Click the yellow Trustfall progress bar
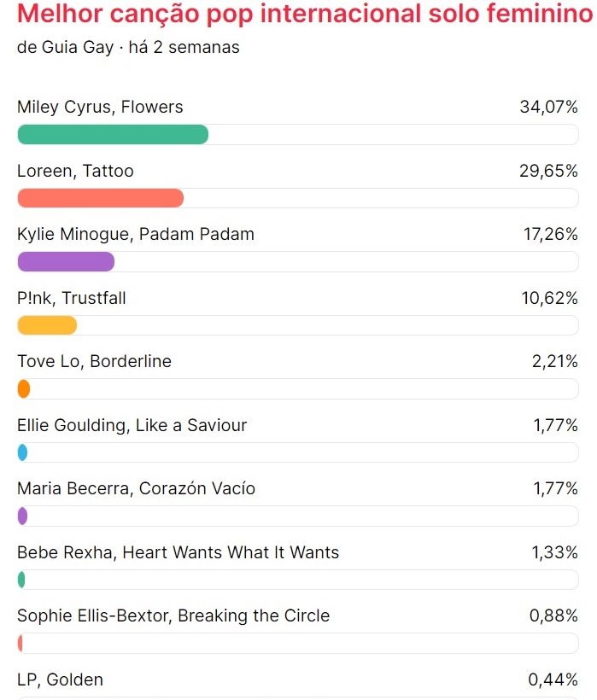The height and width of the screenshot is (700, 597). (47, 325)
